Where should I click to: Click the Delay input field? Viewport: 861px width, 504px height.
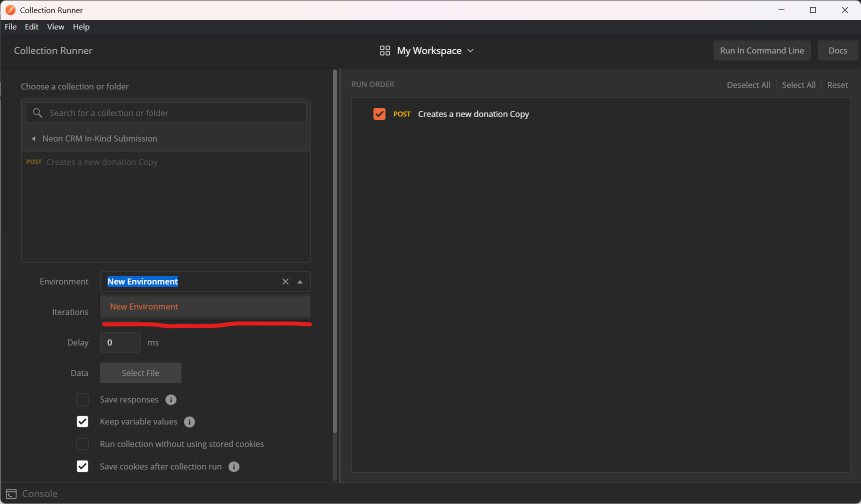[x=120, y=342]
